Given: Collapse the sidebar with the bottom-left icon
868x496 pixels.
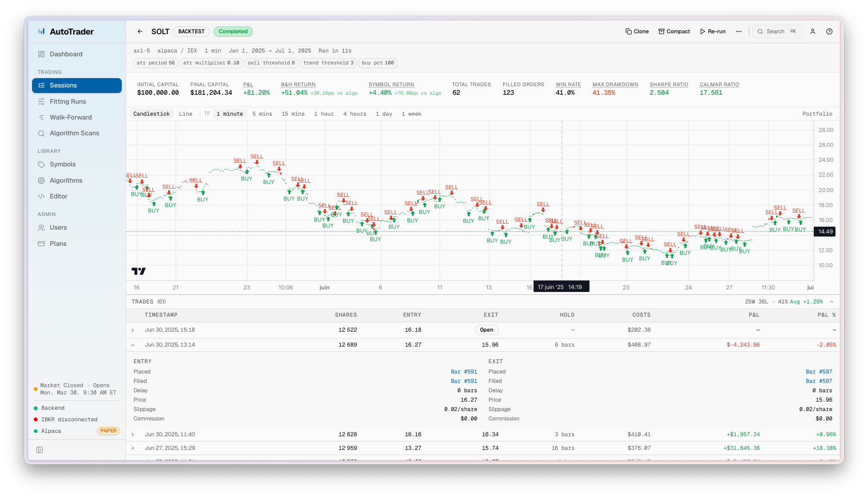Looking at the screenshot, I should tap(39, 449).
